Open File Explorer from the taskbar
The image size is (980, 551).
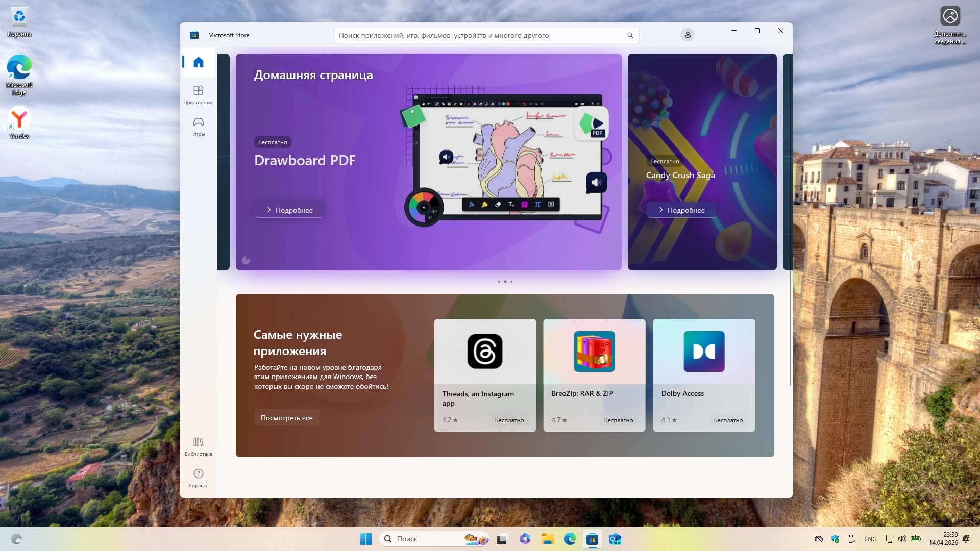pos(548,539)
